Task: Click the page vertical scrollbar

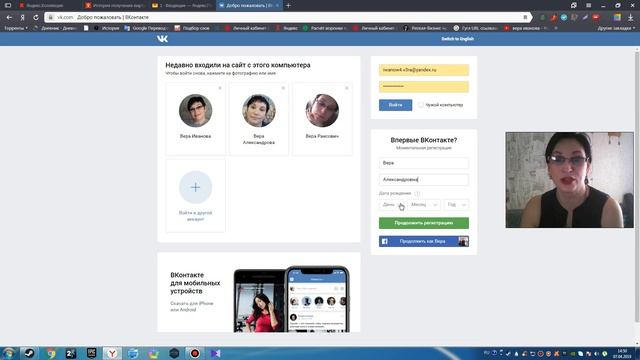Action: [x=637, y=188]
